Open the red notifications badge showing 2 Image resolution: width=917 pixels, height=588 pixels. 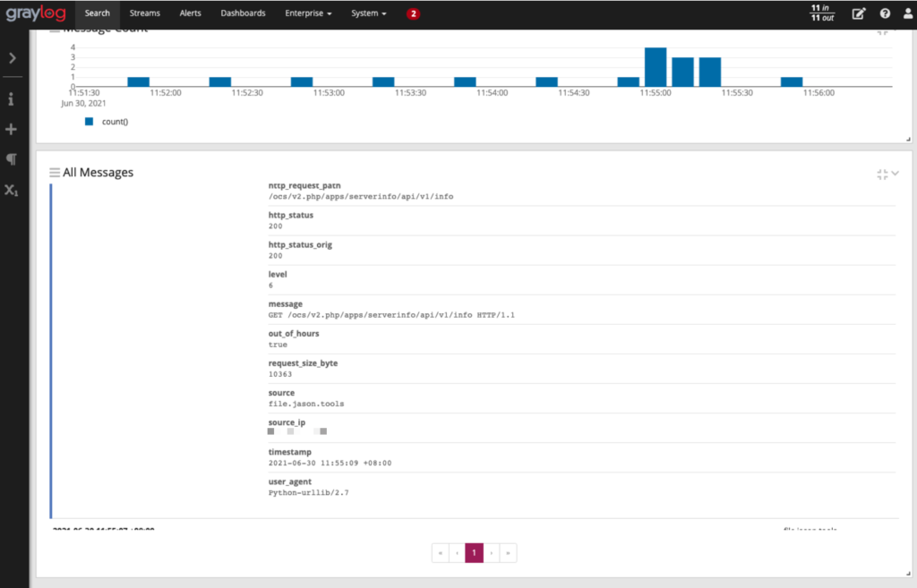(x=413, y=13)
